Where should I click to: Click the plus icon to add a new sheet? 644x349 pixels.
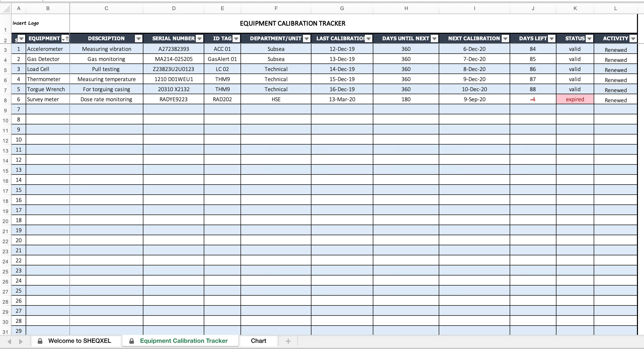[x=288, y=341]
